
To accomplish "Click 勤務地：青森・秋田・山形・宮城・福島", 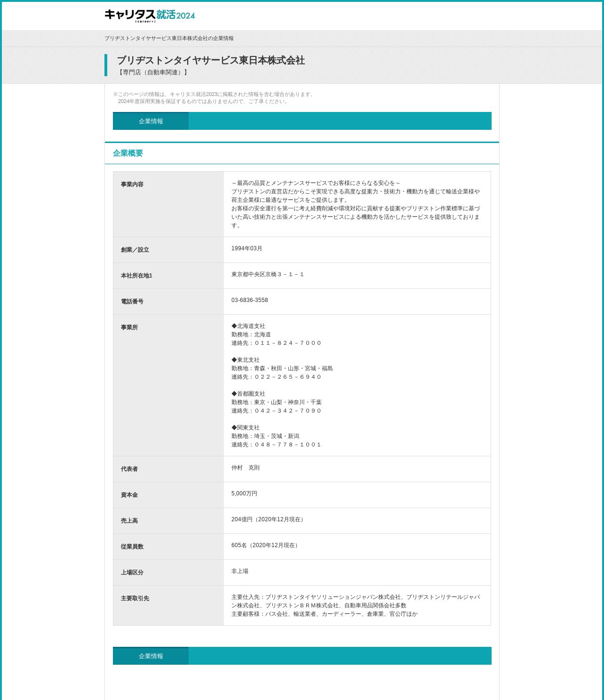I will [282, 368].
